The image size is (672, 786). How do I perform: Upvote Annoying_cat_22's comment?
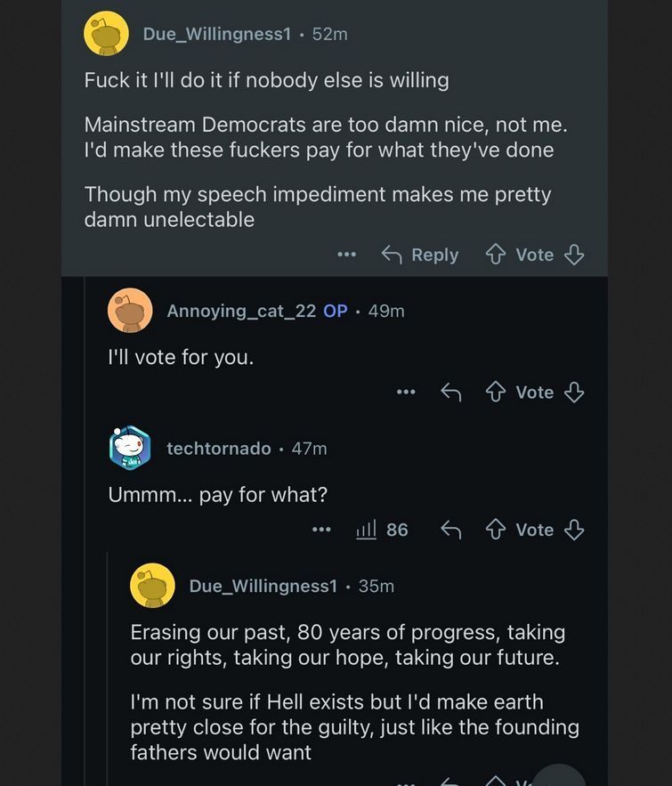coord(496,393)
